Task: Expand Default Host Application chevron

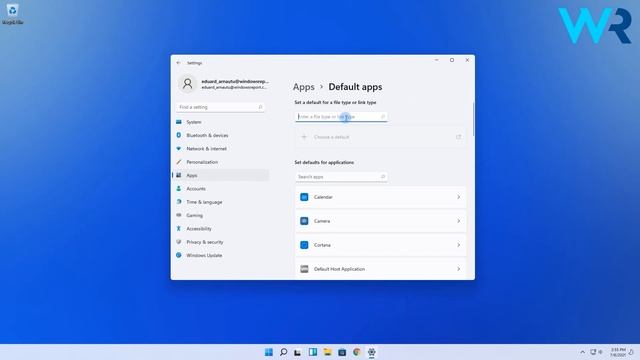Action: pyautogui.click(x=458, y=269)
